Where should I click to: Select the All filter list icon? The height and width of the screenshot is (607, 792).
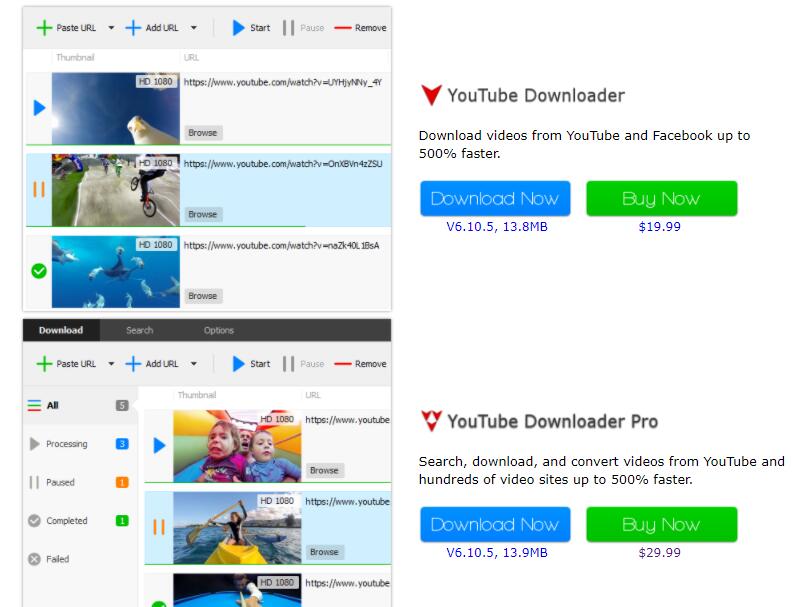(34, 406)
